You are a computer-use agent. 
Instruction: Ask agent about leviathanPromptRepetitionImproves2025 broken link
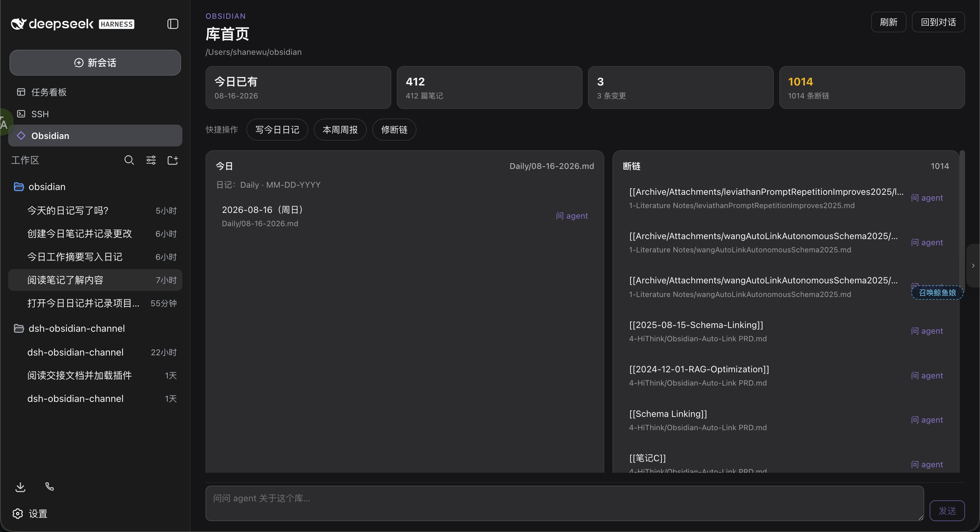(x=927, y=198)
